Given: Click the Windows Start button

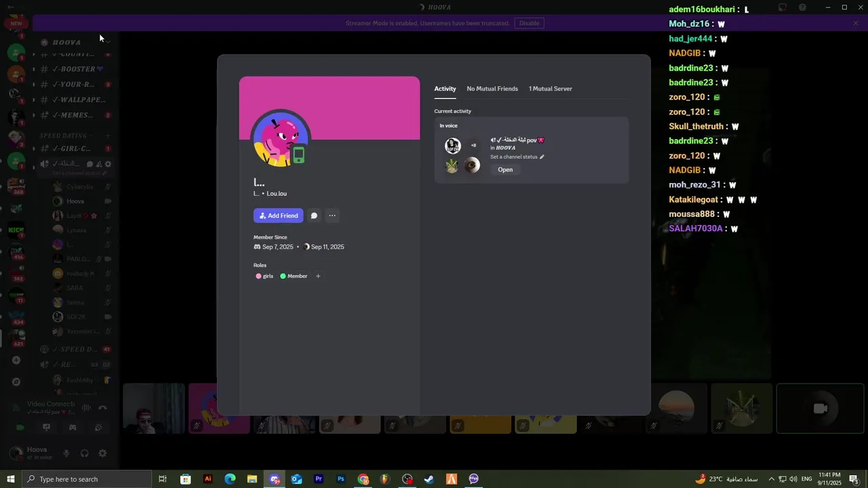Looking at the screenshot, I should 11,479.
